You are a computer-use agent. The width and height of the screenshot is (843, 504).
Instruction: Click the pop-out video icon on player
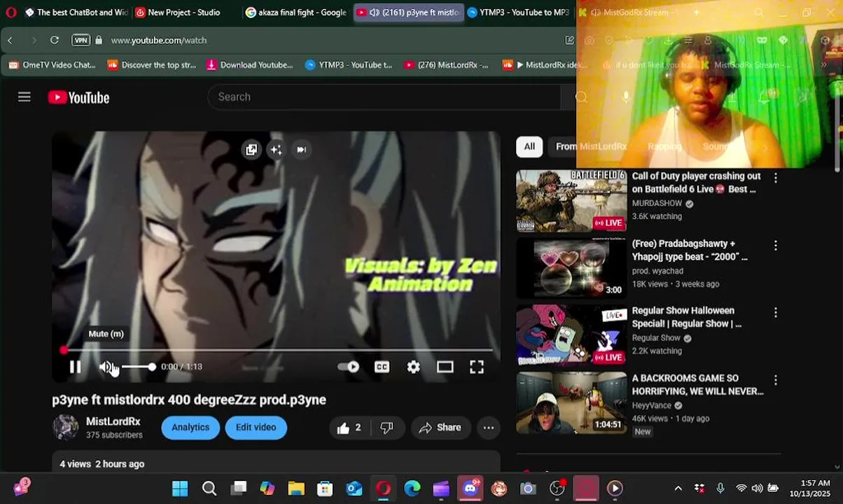pyautogui.click(x=251, y=149)
